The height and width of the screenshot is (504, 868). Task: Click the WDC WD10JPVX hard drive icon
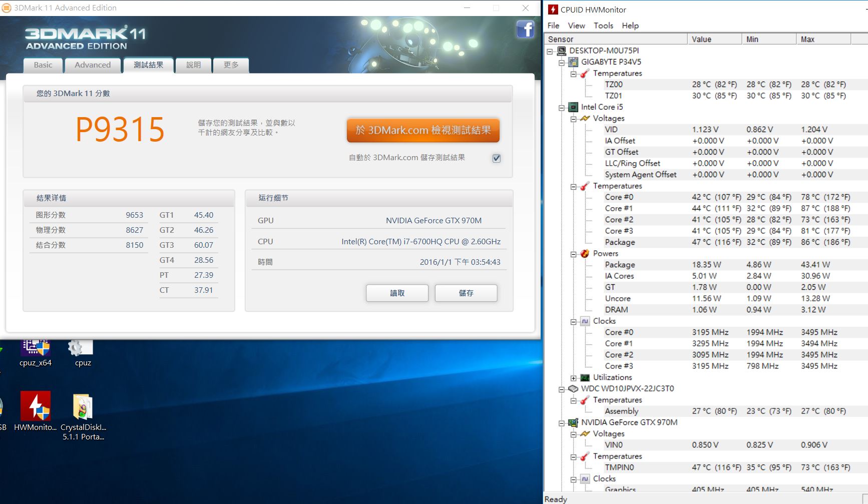tap(573, 388)
